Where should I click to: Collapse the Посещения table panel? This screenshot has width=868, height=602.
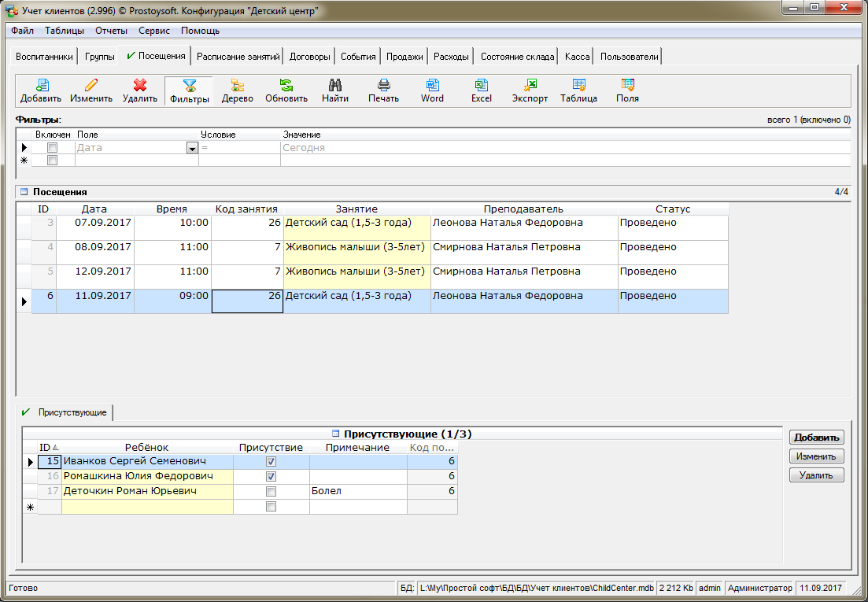23,192
